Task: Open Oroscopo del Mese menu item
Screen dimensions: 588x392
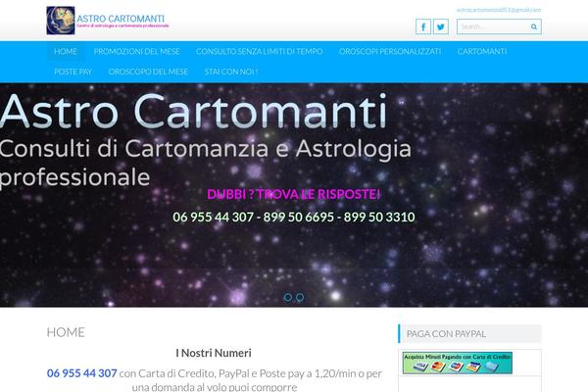Action: (150, 72)
